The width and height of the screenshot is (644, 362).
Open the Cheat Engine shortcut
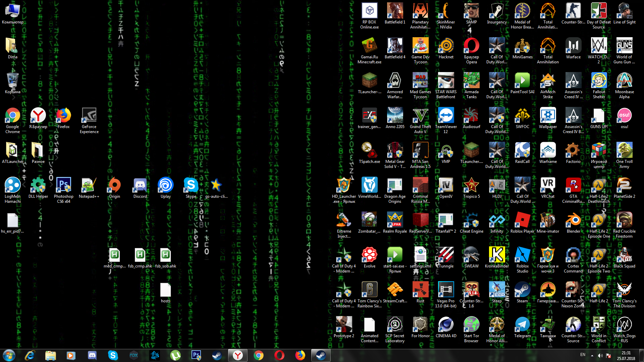pyautogui.click(x=472, y=223)
